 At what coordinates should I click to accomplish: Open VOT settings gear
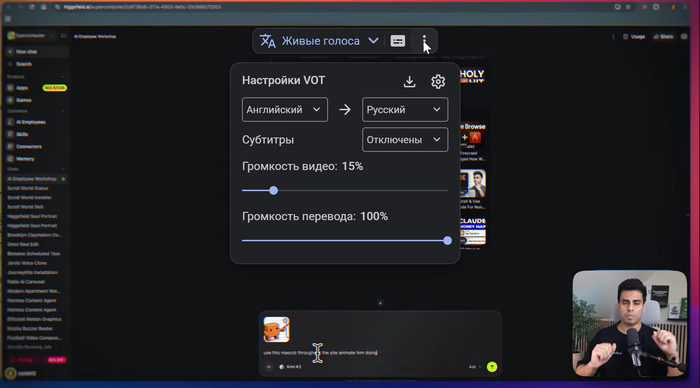438,81
